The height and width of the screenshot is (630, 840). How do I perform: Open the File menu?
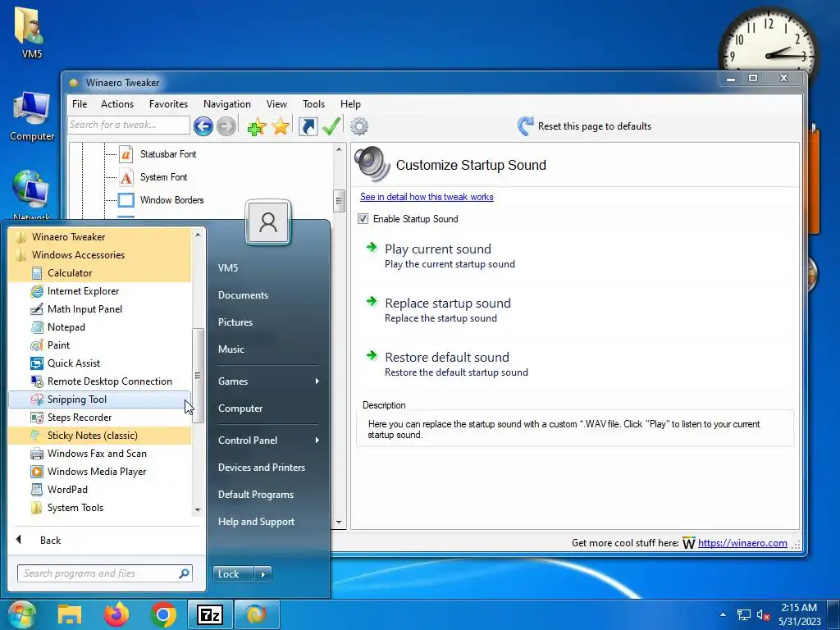[x=80, y=104]
